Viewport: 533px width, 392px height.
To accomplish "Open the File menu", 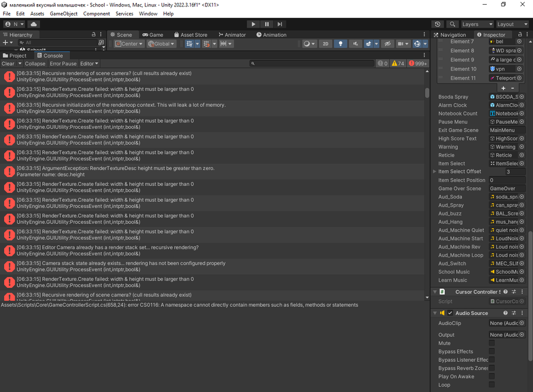I will [7, 14].
